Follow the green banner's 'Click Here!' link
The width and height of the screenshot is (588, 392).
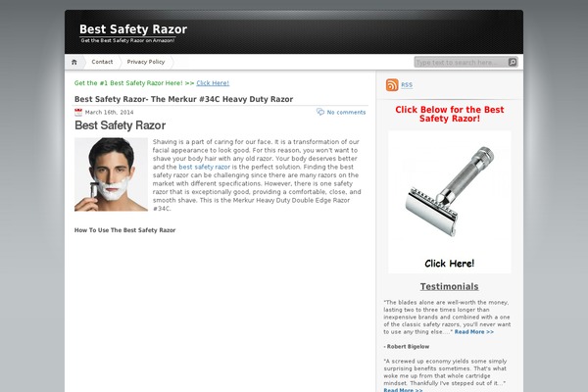pyautogui.click(x=213, y=83)
